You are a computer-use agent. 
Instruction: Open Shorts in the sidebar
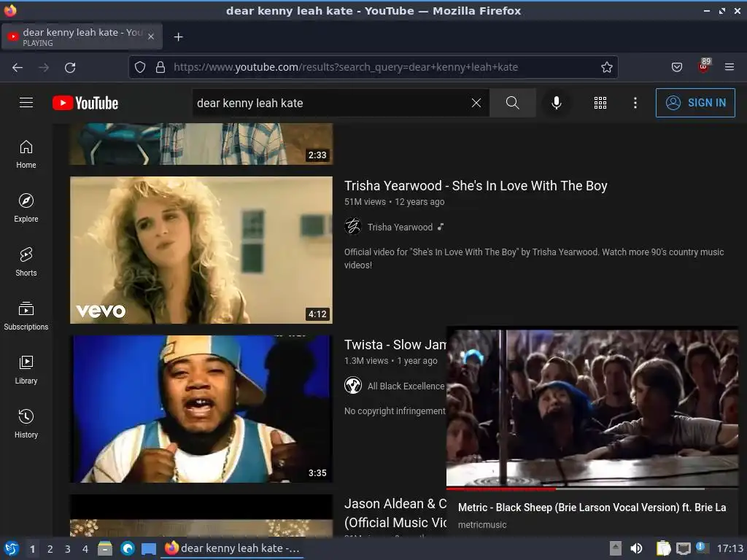pos(26,262)
